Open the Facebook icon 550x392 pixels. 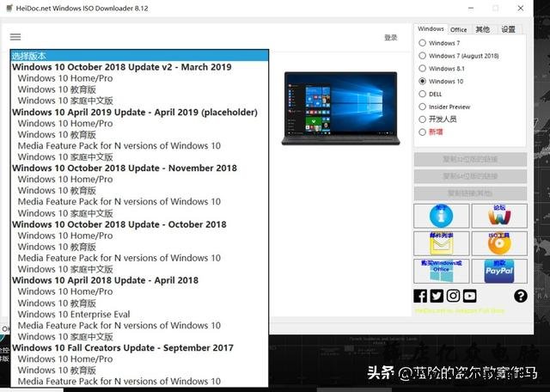(x=420, y=296)
